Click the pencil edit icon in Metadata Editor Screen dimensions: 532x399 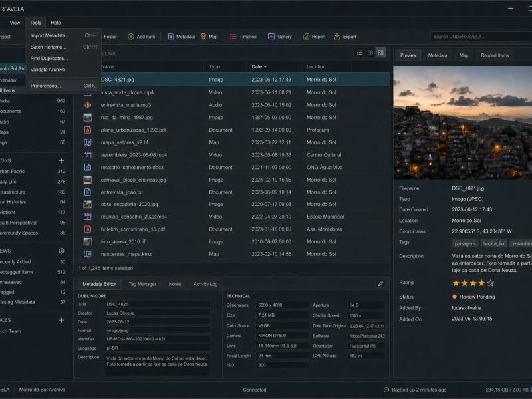(x=380, y=284)
